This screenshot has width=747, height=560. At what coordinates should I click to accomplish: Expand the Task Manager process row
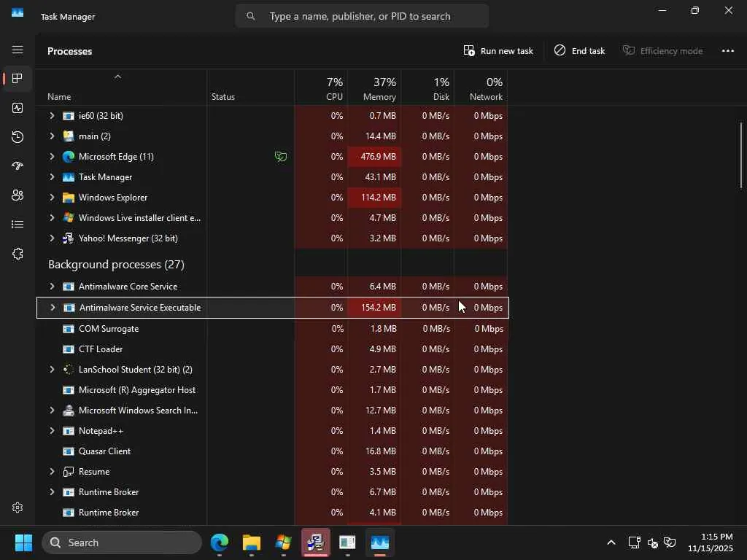click(52, 177)
